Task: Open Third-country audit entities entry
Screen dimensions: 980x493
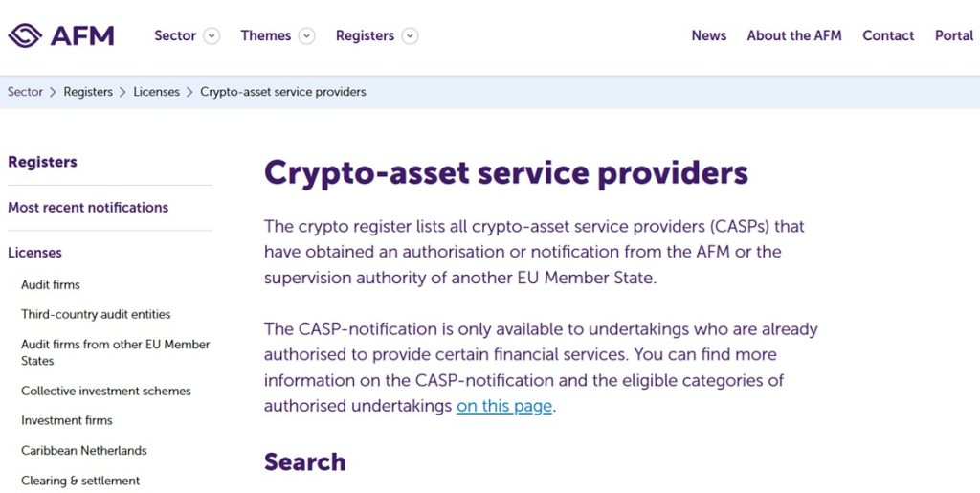Action: (96, 314)
